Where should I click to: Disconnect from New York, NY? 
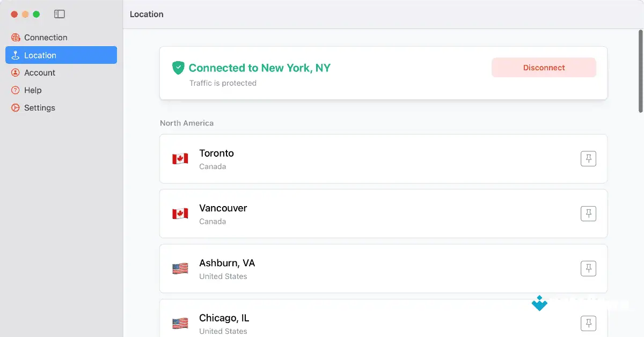[544, 67]
